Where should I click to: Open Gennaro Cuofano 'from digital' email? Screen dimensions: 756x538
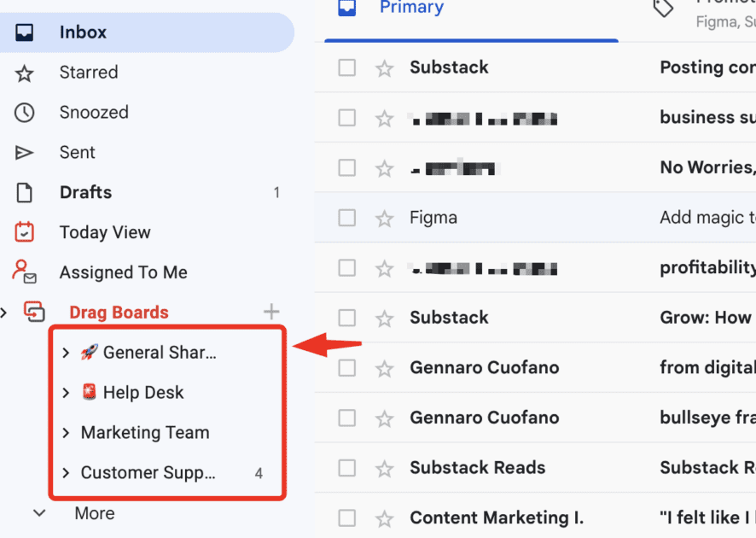click(x=535, y=368)
